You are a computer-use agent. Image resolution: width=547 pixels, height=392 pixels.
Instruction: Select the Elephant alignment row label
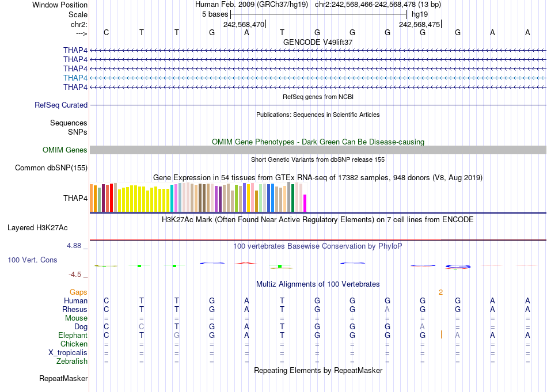click(x=73, y=335)
